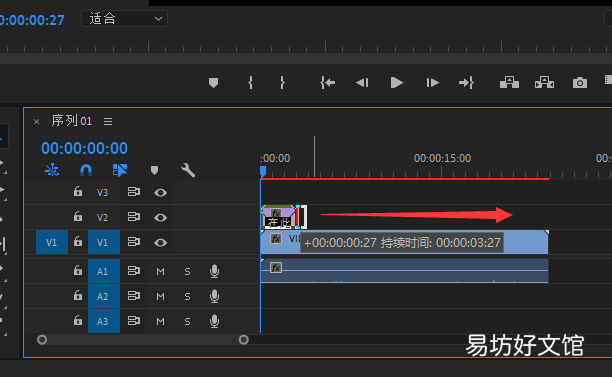Toggle sync lock on V3
The image size is (612, 377).
133,192
